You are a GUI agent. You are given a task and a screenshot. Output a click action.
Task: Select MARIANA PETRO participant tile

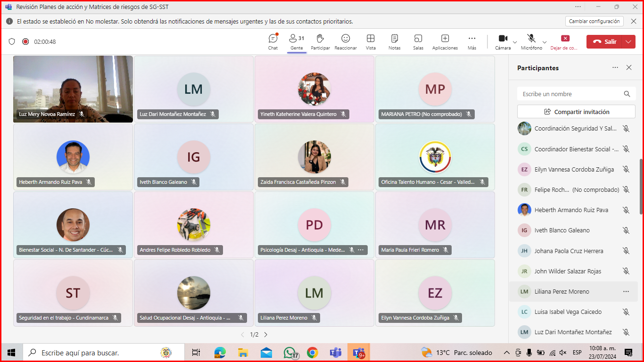tap(435, 89)
